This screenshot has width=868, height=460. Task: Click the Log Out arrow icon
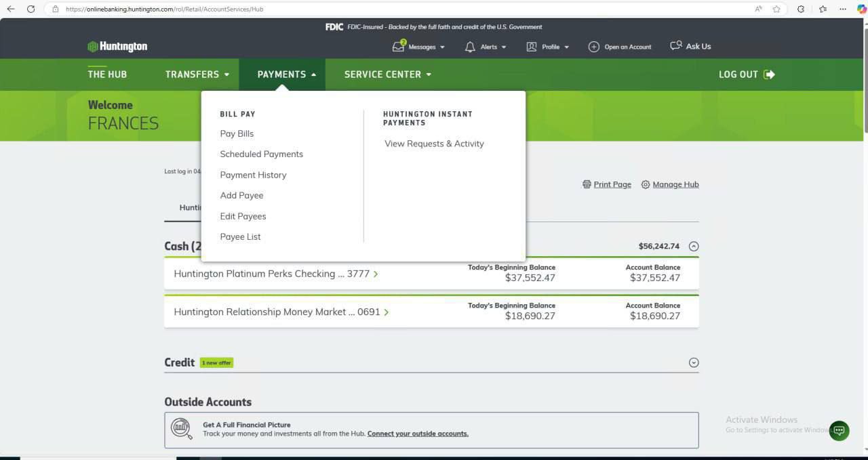[x=769, y=75]
